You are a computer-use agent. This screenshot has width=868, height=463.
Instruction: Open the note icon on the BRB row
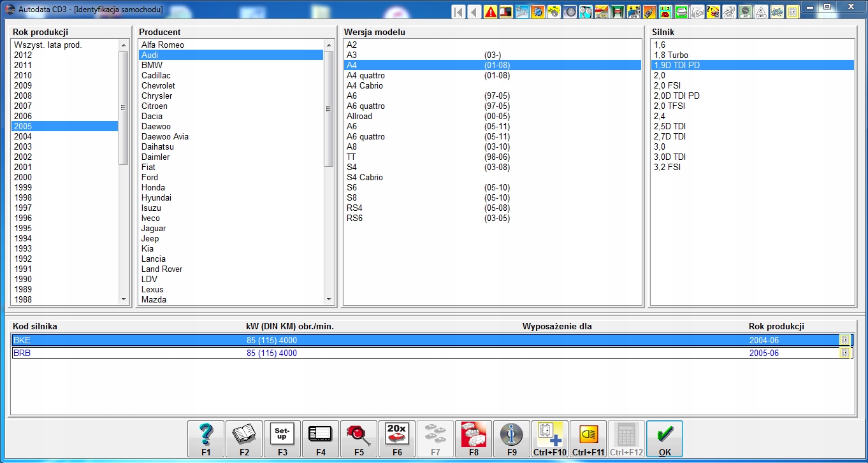(845, 353)
